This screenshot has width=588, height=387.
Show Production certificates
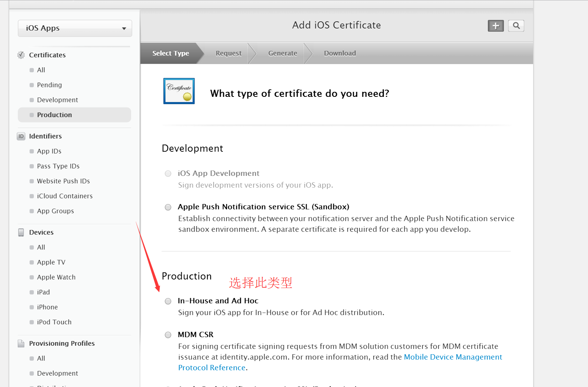[x=74, y=115]
